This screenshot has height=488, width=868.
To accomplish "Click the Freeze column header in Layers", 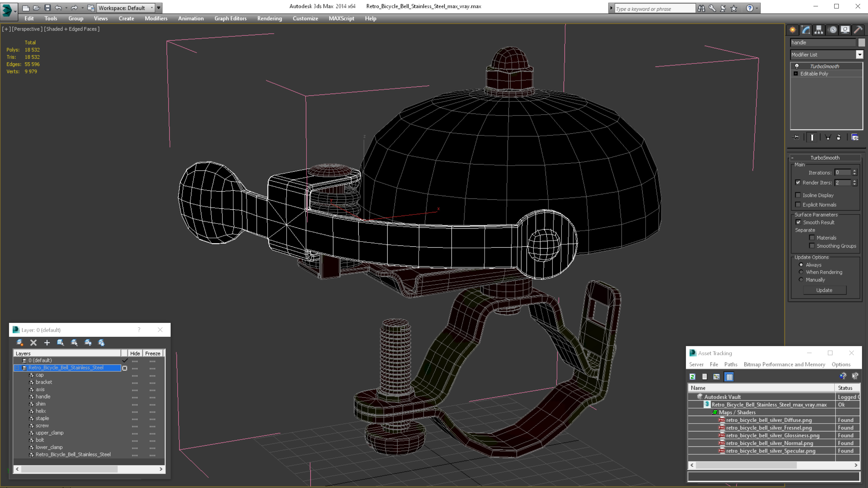I will pos(153,353).
